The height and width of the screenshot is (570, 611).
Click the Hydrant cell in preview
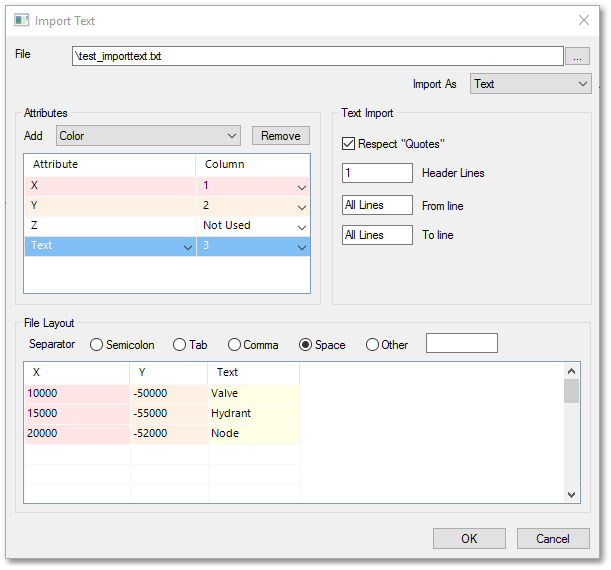[x=254, y=413]
